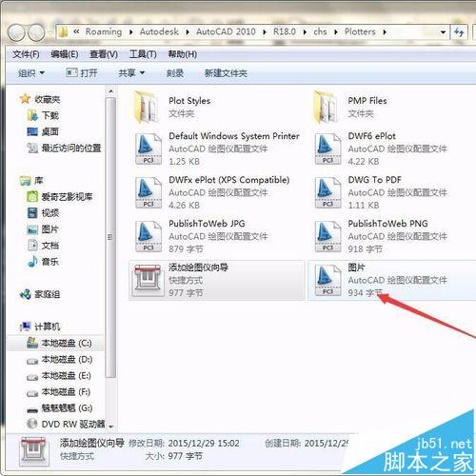Viewport: 476px width, 476px height.
Task: Open DVD RW 驱动器 in sidebar
Action: (x=66, y=424)
